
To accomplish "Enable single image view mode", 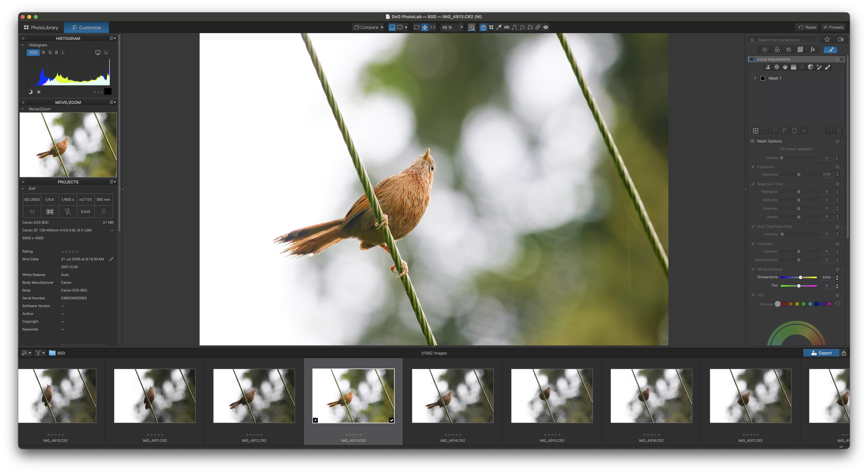I will pyautogui.click(x=392, y=27).
